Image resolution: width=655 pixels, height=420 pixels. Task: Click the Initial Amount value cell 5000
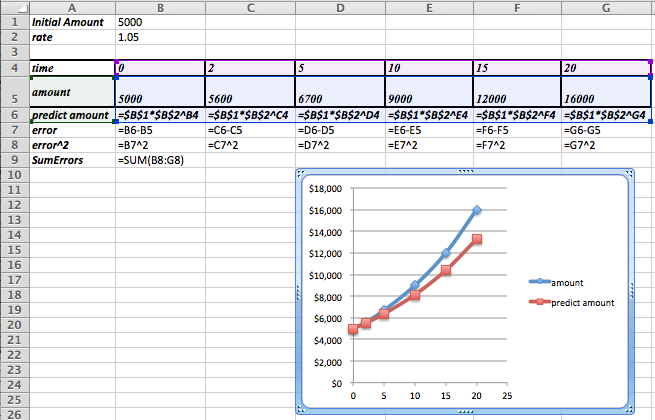[157, 21]
